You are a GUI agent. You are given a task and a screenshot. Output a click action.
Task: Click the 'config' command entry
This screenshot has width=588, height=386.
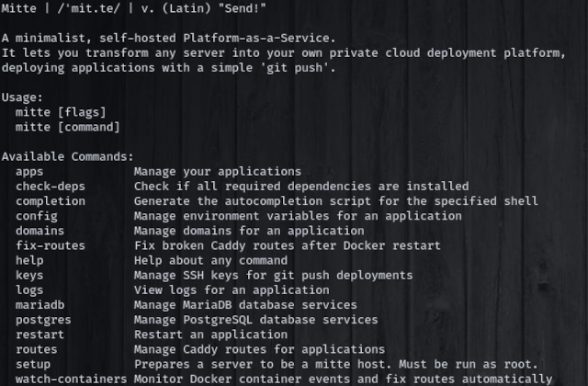coord(37,216)
